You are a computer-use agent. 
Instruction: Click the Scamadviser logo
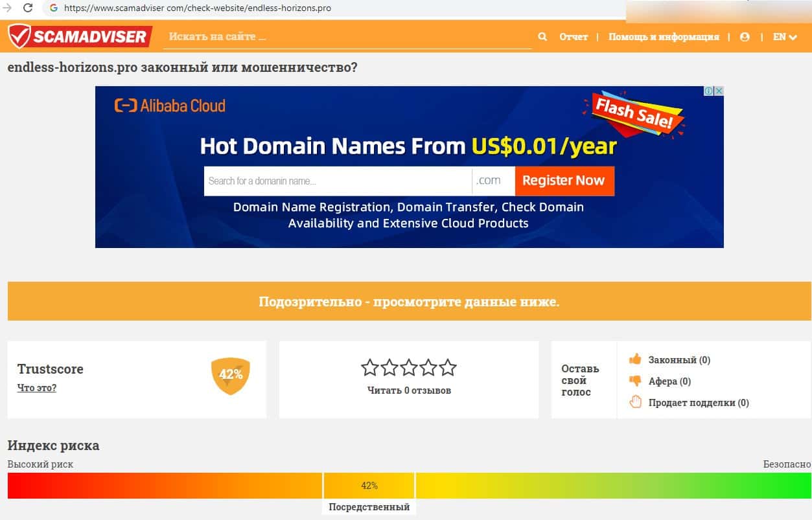pos(80,36)
